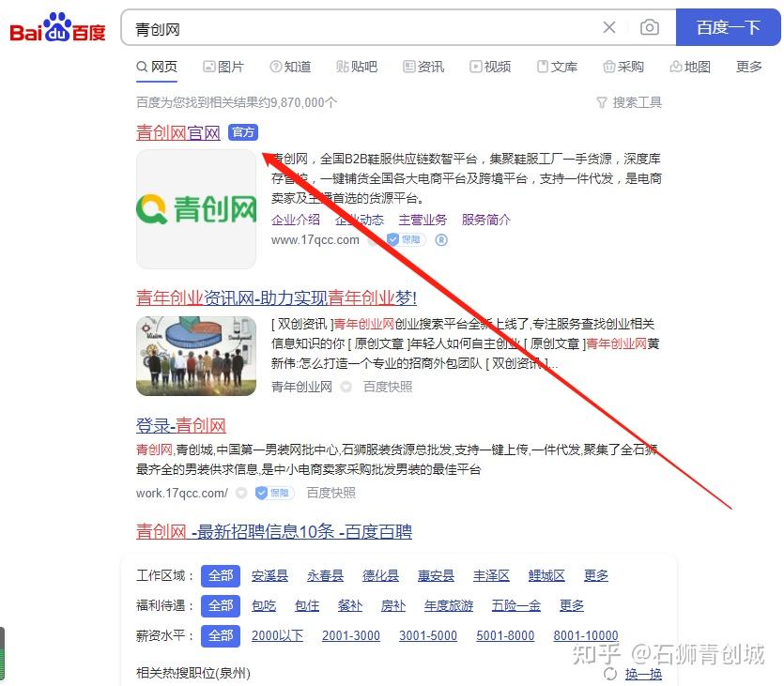Filter by 永春县 work area
This screenshot has height=686, width=784.
click(x=326, y=575)
